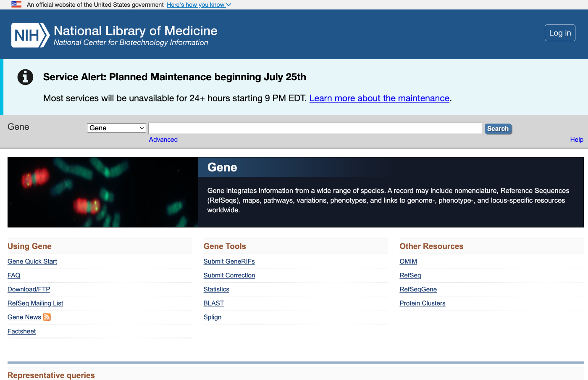588x380 pixels.
Task: Click the 'Other Resources' section heading
Action: point(431,246)
